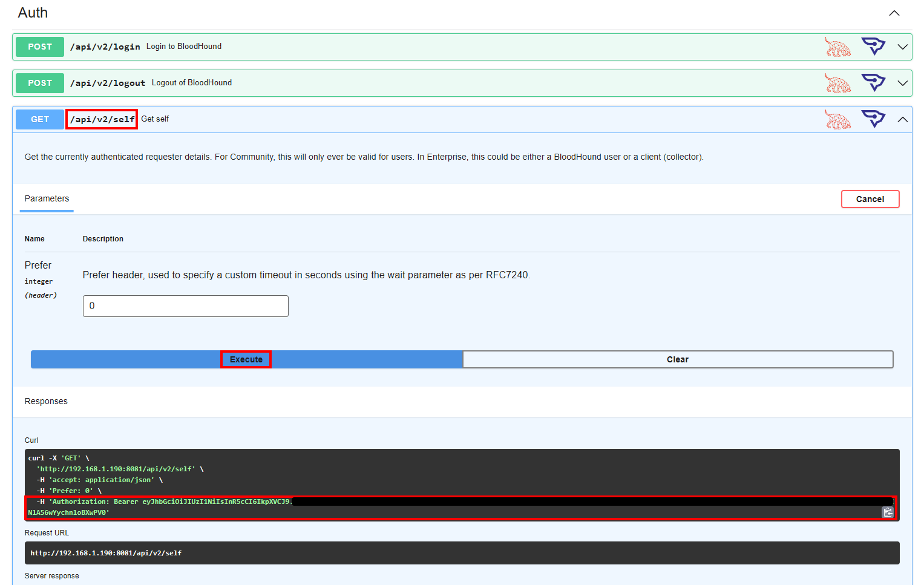Click the Name column header
The image size is (924, 585).
(34, 239)
